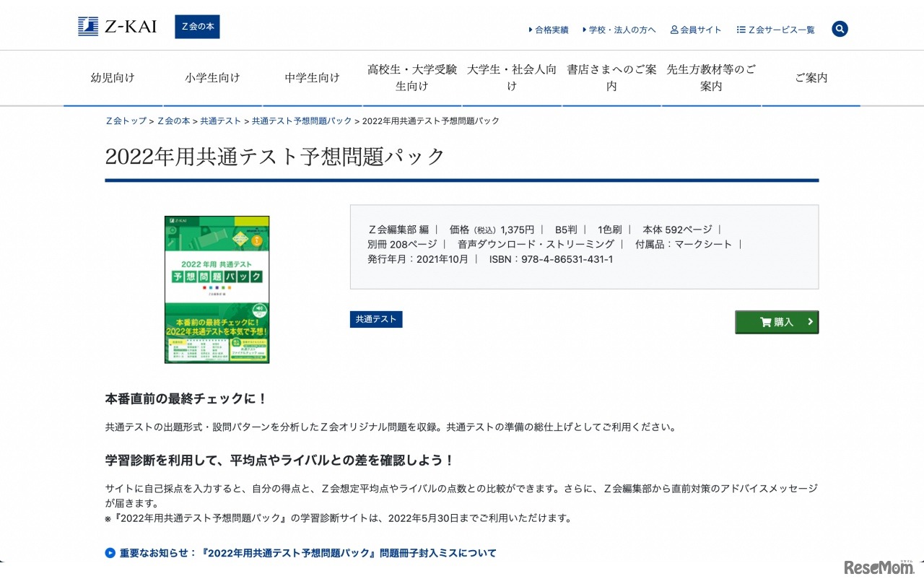Click the Z会の本 breadcrumb link

pos(174,121)
